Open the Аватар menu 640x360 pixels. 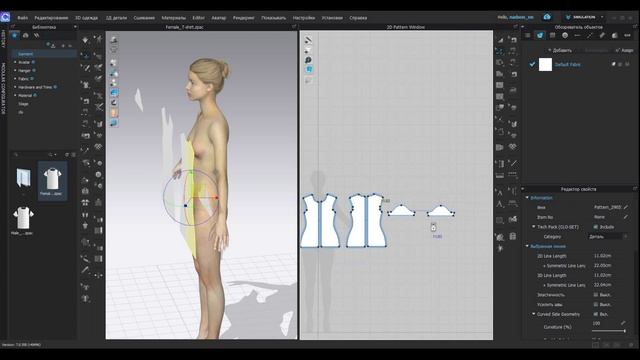(219, 18)
